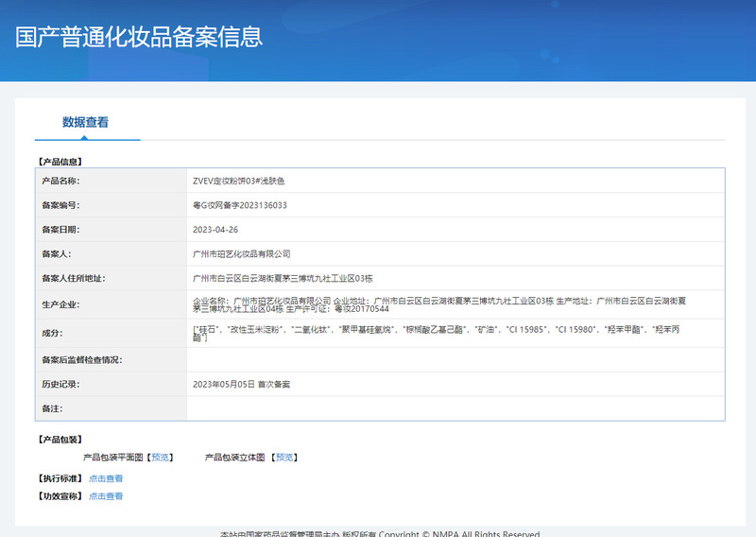The width and height of the screenshot is (756, 537).
Task: Click the 成分 row label
Action: [x=52, y=333]
